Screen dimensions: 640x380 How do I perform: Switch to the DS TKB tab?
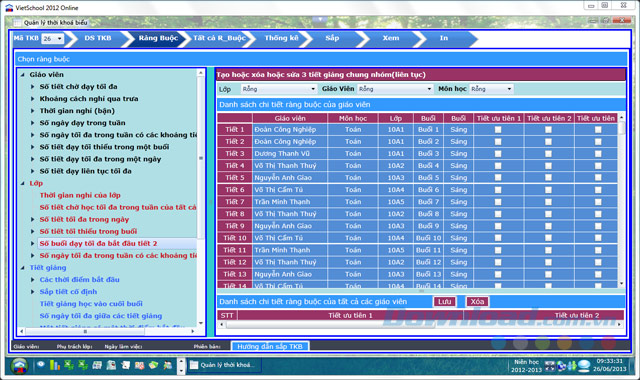98,38
